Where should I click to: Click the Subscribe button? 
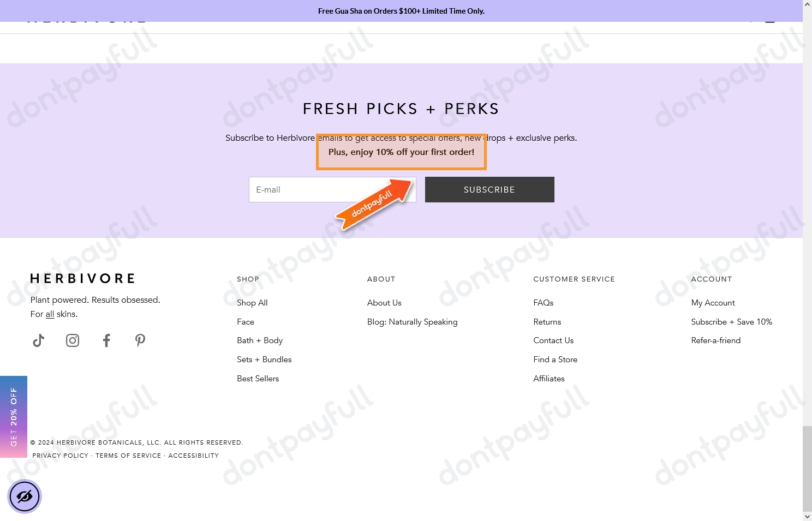[489, 190]
